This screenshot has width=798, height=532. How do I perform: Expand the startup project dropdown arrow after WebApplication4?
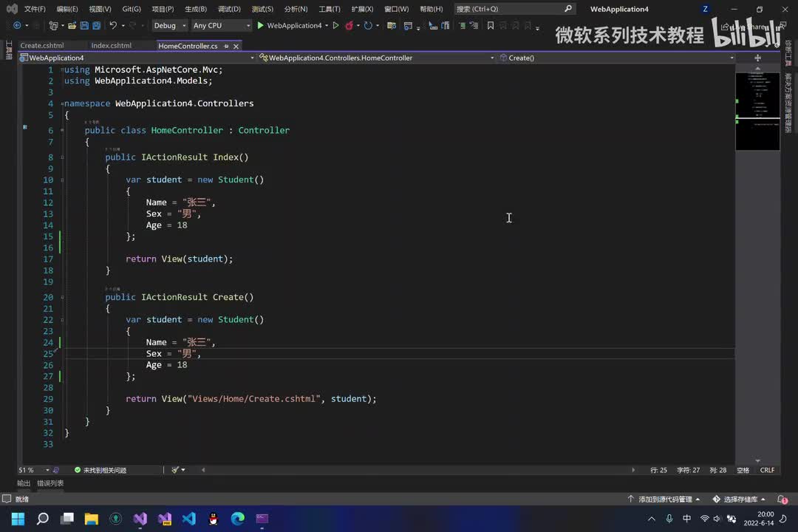327,25
